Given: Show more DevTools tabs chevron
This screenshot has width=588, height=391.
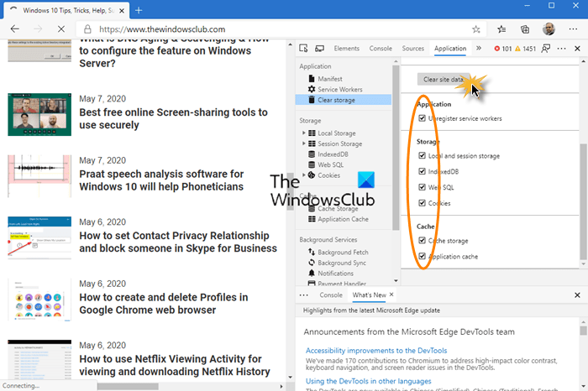Looking at the screenshot, I should [x=479, y=49].
